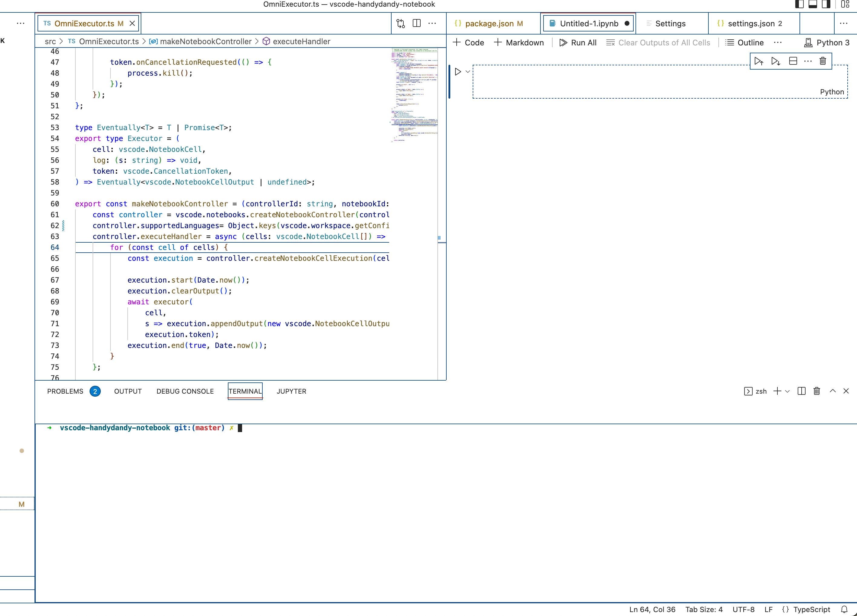The height and width of the screenshot is (616, 857).
Task: Open the OUTPUT panel
Action: click(128, 391)
